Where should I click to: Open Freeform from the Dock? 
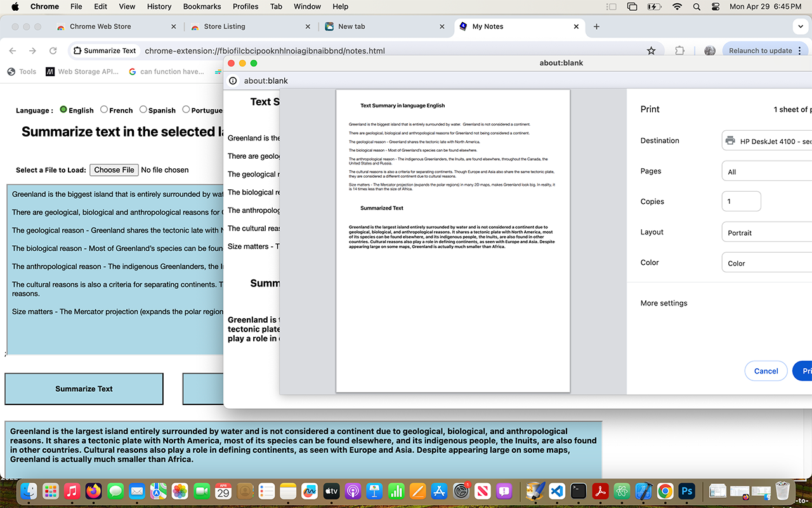(310, 491)
